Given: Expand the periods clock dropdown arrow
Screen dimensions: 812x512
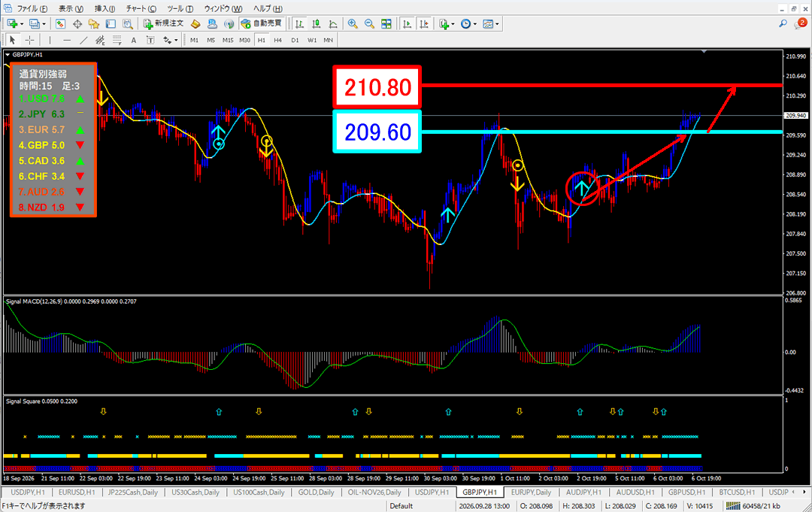Looking at the screenshot, I should 475,24.
